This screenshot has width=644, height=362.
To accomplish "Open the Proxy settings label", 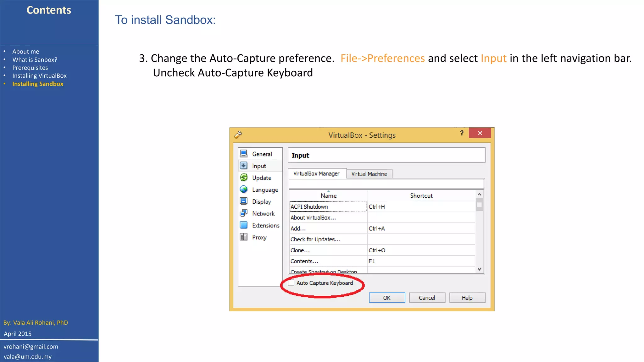I will pos(259,237).
